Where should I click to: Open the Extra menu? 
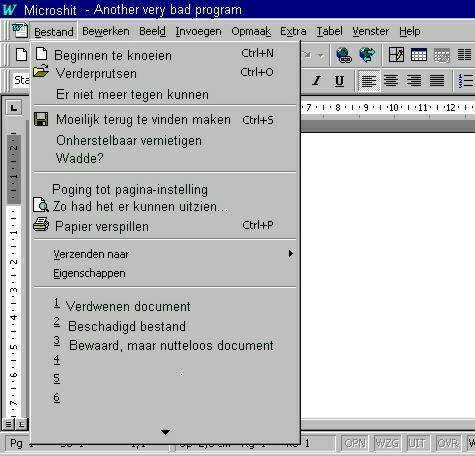click(x=293, y=31)
